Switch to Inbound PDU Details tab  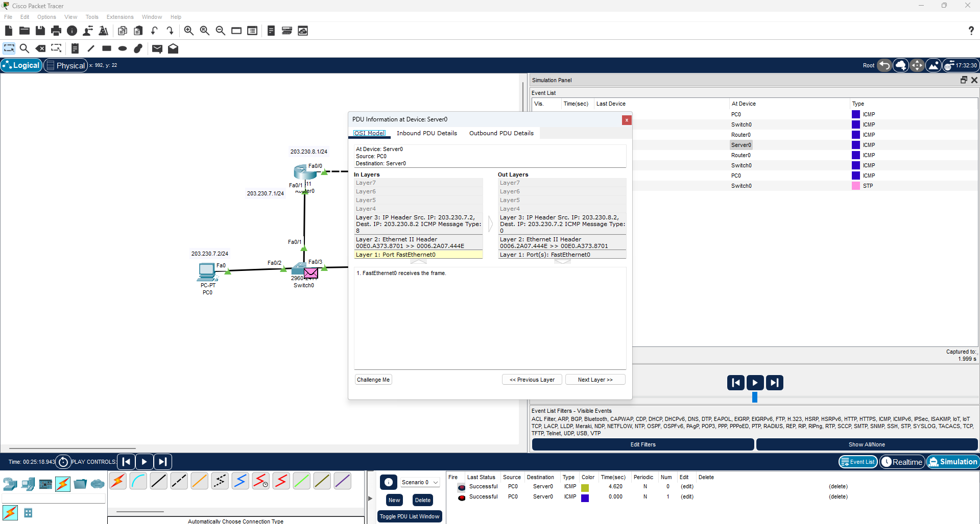427,133
